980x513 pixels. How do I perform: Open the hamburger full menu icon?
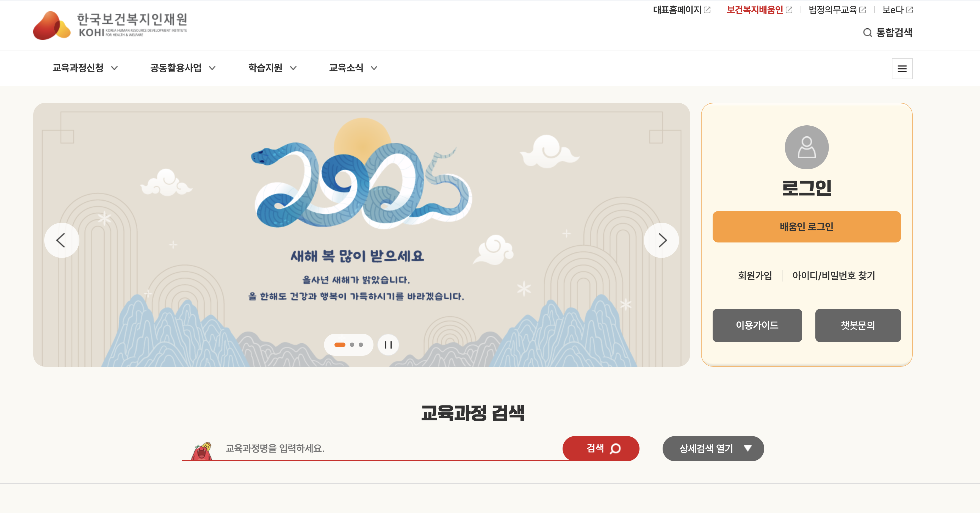pos(902,68)
